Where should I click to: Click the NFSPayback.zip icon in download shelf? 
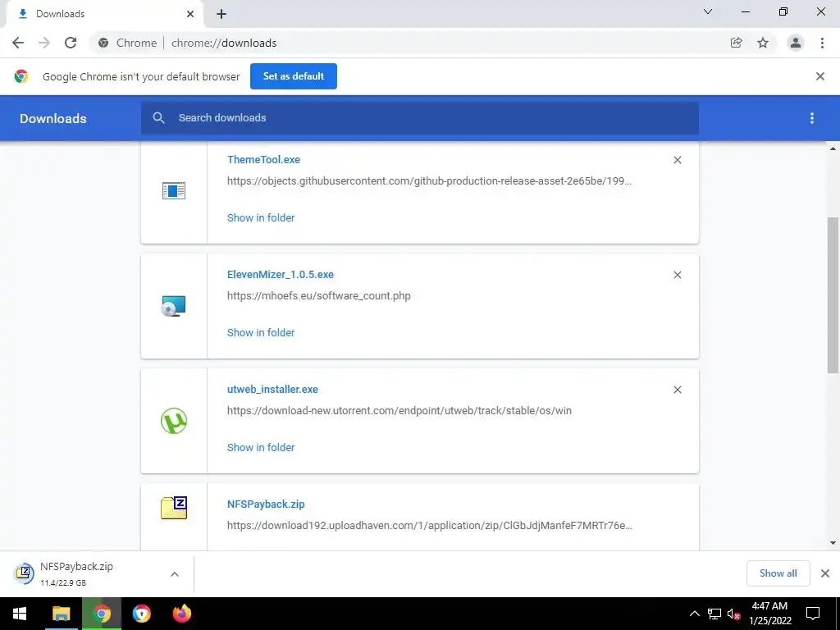tap(24, 573)
